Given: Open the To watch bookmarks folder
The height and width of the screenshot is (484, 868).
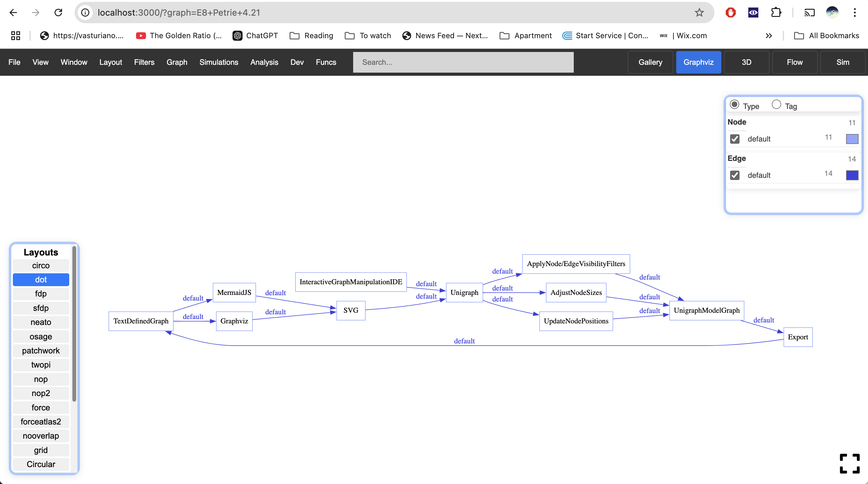Looking at the screenshot, I should pos(368,36).
